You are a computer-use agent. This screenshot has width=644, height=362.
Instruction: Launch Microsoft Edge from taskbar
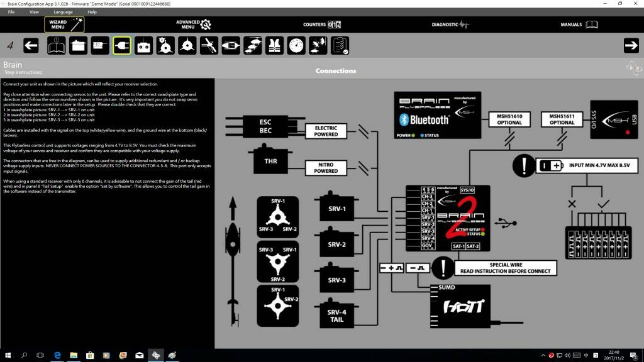click(57, 355)
